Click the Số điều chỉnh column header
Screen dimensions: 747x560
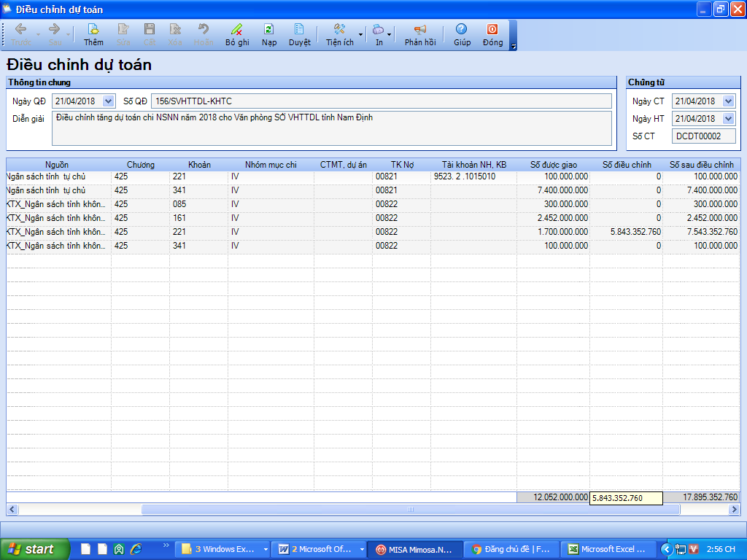tap(627, 165)
